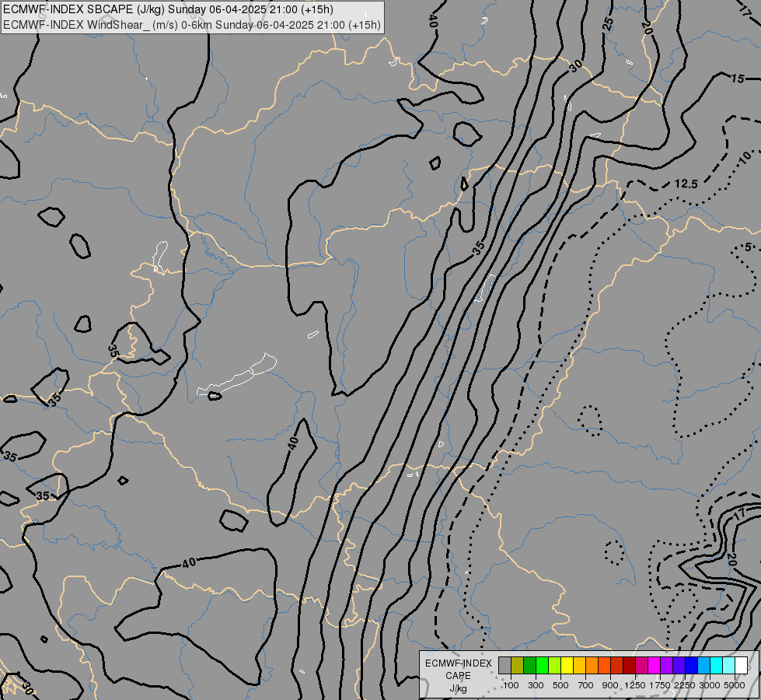Click the 5000 value label in the CAPE legend
The height and width of the screenshot is (700, 761).
[735, 685]
